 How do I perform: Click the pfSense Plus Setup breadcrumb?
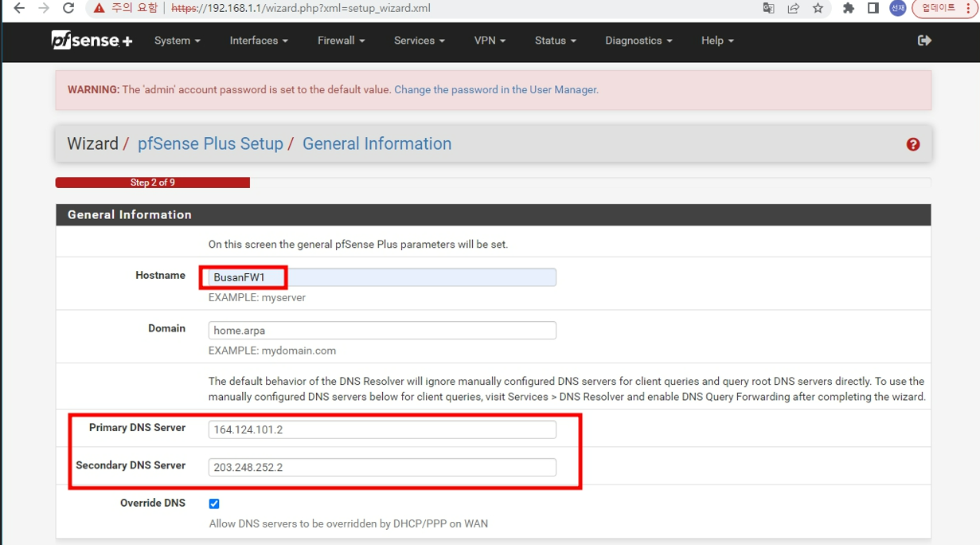click(210, 144)
